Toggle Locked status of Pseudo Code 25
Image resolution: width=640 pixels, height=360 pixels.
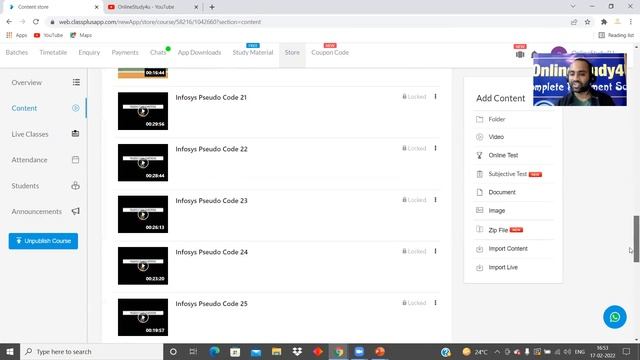coord(414,303)
